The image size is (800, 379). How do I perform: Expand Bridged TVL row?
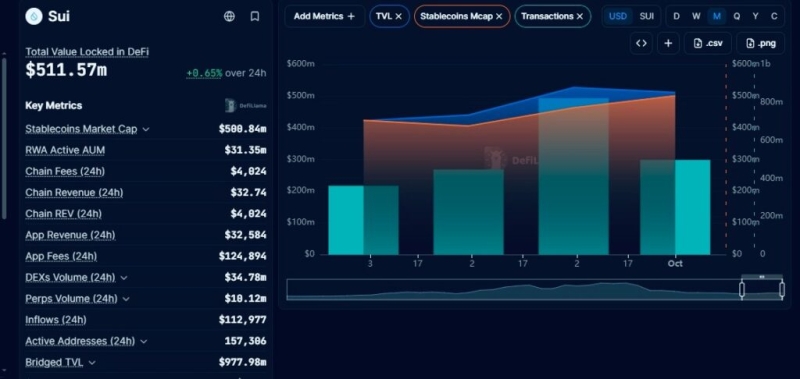[x=92, y=363]
